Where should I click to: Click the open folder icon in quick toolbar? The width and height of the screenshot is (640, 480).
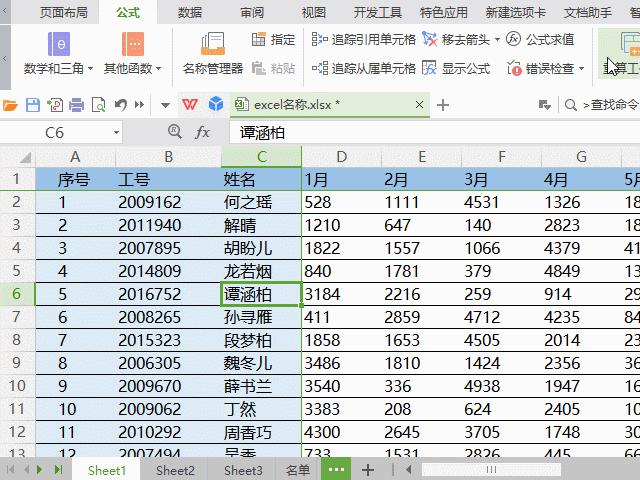[10, 105]
